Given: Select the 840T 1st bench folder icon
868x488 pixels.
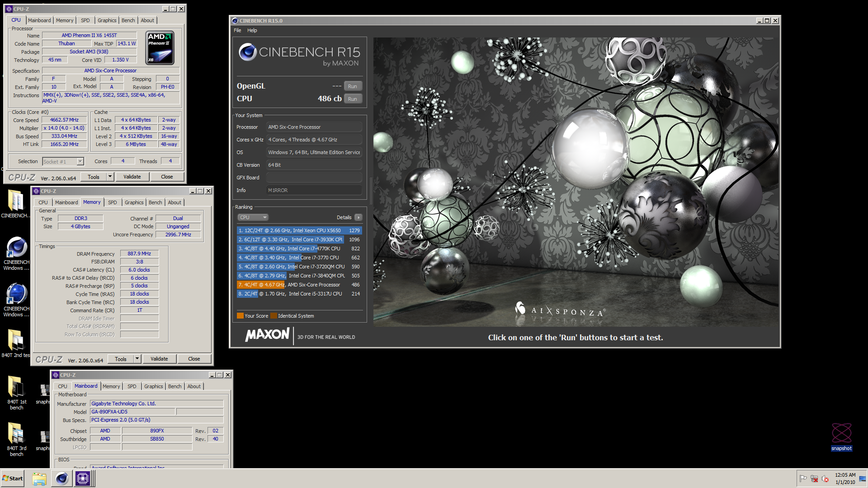Looking at the screenshot, I should pos(16,386).
